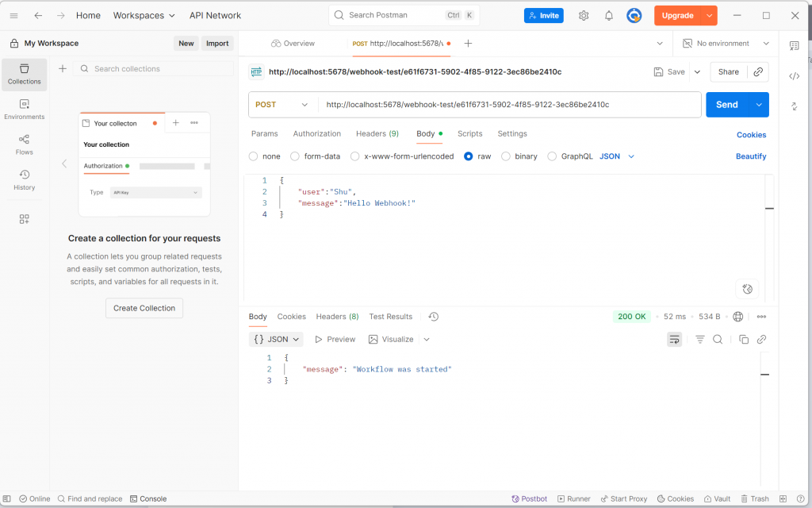Image resolution: width=812 pixels, height=508 pixels.
Task: Open network information globe icon
Action: 738,317
